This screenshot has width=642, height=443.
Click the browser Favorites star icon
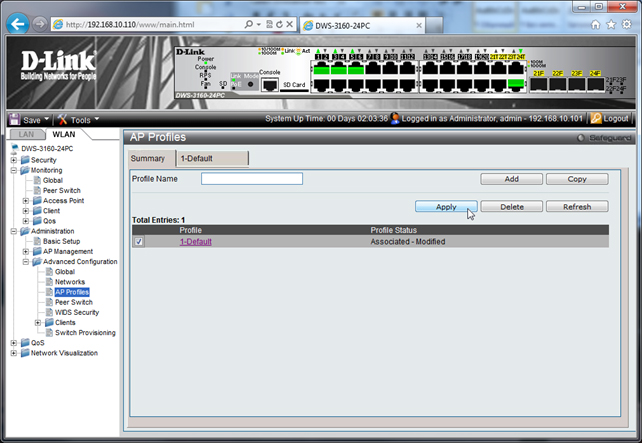611,24
